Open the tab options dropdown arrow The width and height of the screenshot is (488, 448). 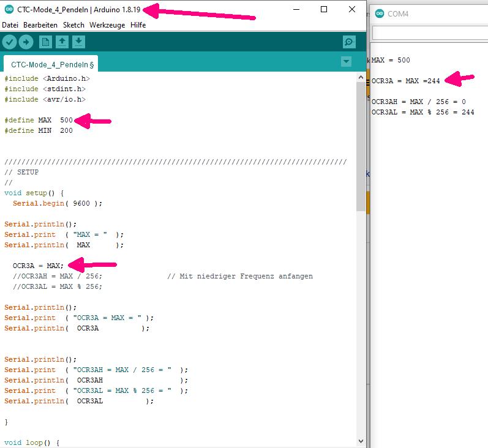pyautogui.click(x=346, y=62)
